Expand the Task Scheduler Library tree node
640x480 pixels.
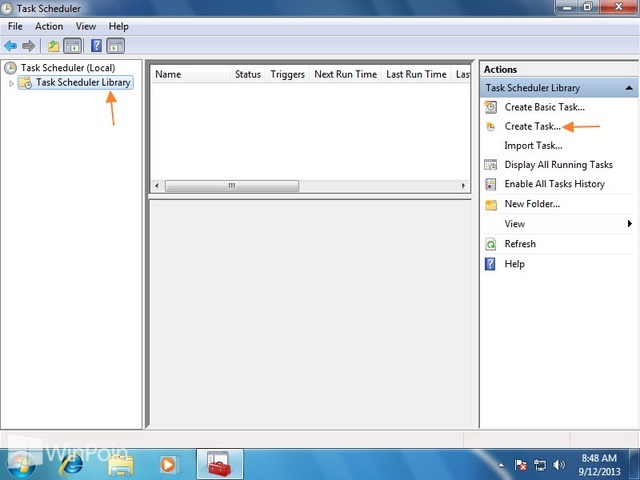pyautogui.click(x=11, y=83)
